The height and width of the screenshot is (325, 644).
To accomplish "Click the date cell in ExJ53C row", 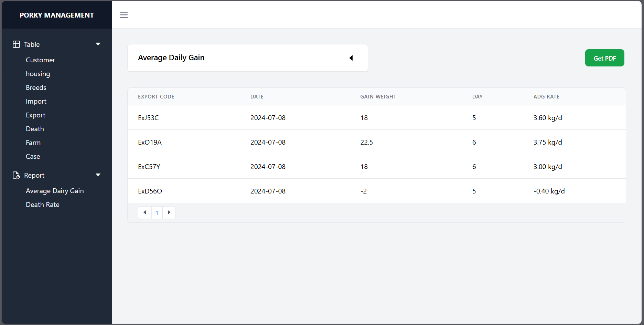I will (268, 118).
